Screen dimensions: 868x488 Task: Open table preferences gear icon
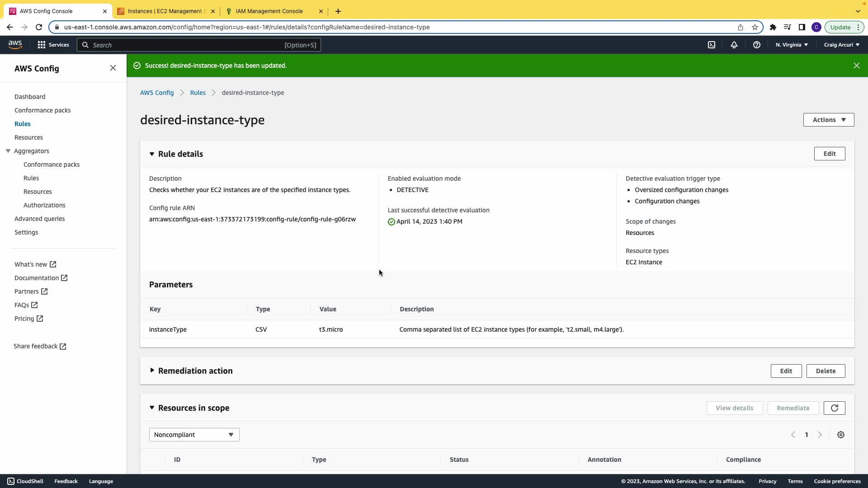[840, 435]
